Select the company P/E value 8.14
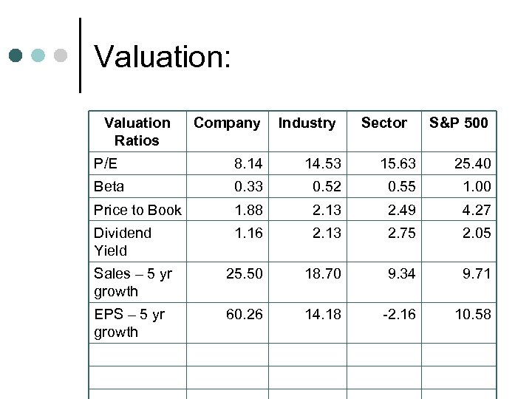Viewport: 532px width, 399px height. click(x=248, y=163)
